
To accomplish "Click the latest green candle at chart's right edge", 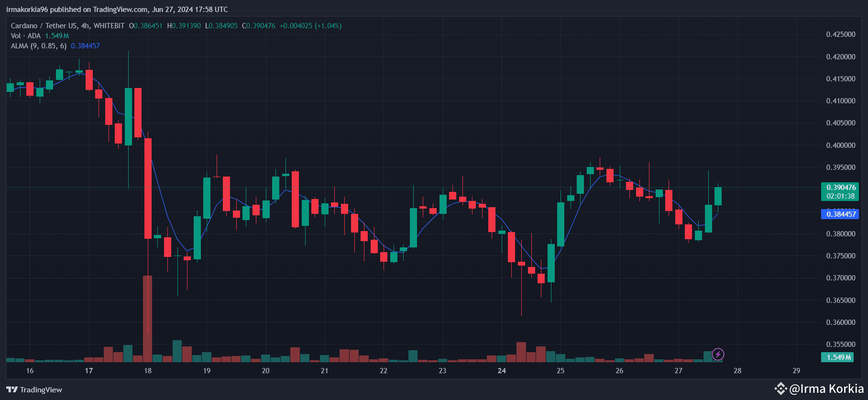I will [718, 196].
